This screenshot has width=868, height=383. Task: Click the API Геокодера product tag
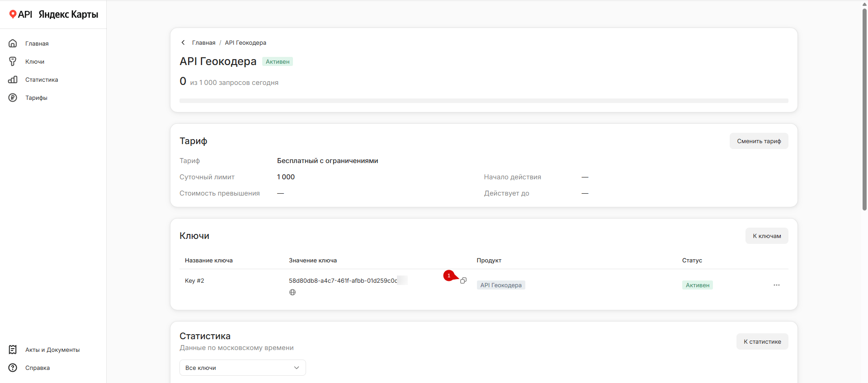pyautogui.click(x=501, y=285)
